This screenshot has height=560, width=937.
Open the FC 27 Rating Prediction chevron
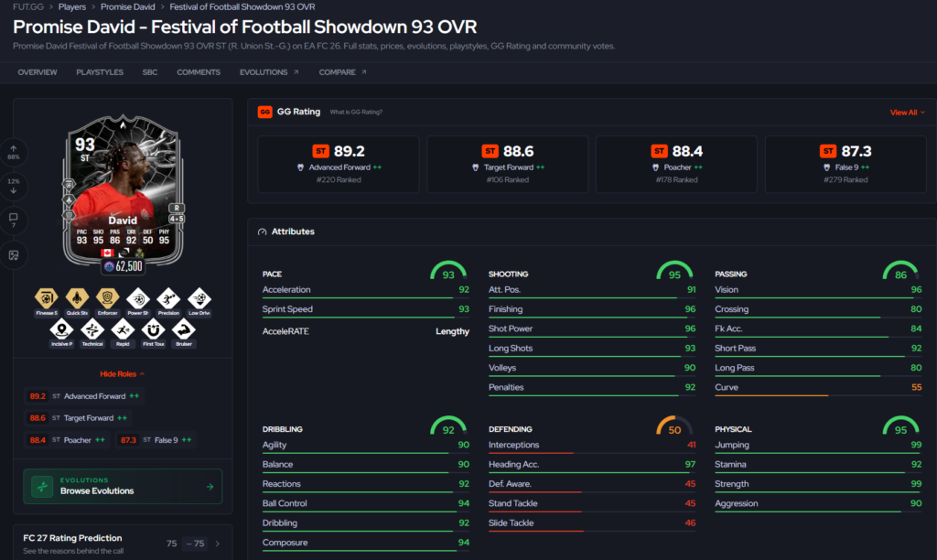[218, 544]
